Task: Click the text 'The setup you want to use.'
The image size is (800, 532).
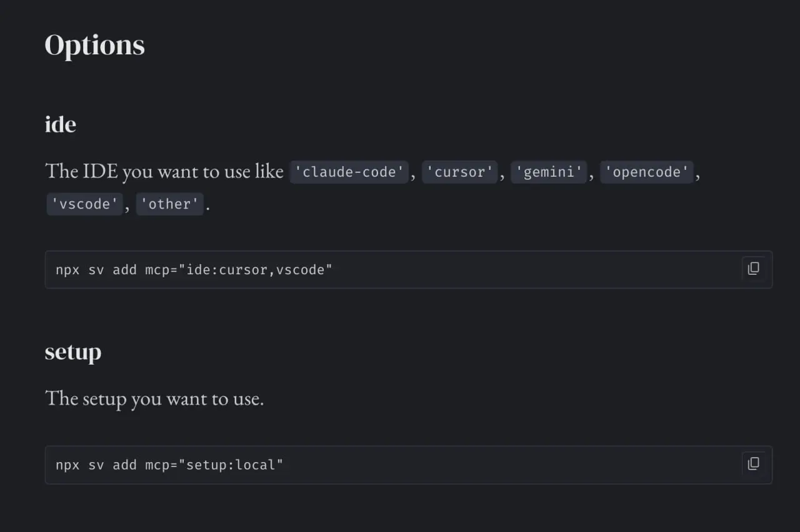Action: point(154,398)
